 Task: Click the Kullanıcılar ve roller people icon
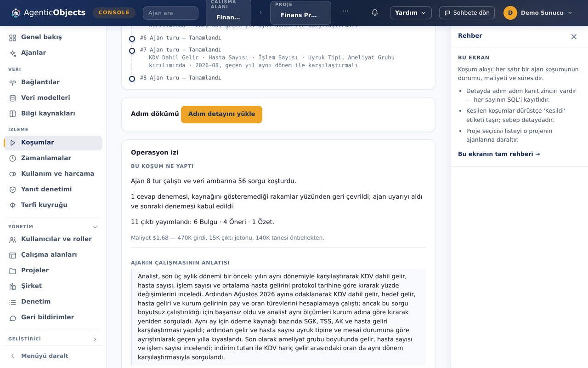pos(13,239)
